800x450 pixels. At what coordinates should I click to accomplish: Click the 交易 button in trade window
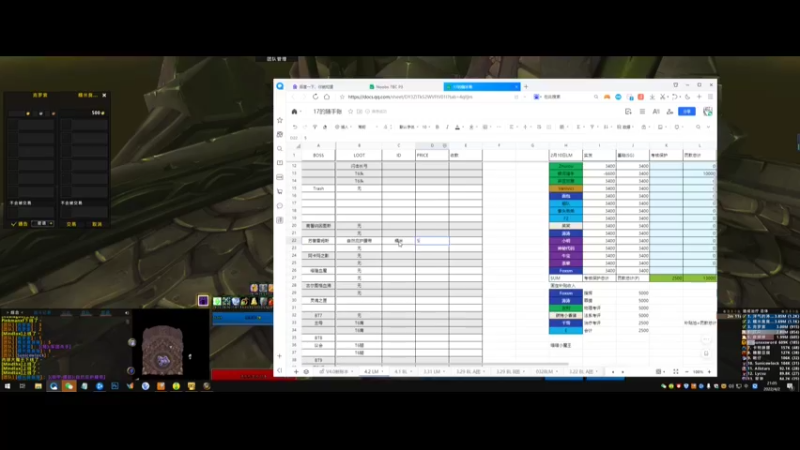(x=71, y=224)
